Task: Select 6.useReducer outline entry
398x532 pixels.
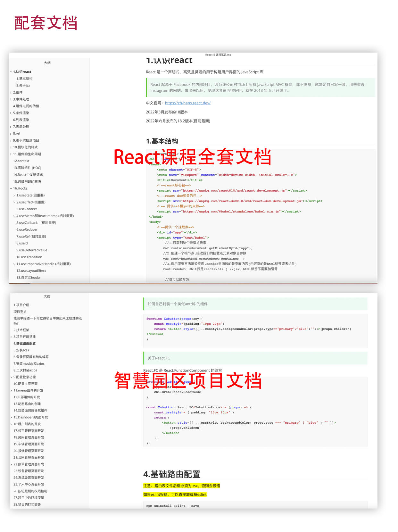Action: (27, 229)
